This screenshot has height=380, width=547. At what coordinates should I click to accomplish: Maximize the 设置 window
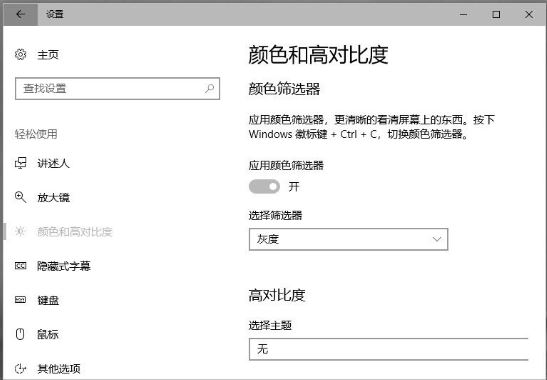(x=496, y=14)
